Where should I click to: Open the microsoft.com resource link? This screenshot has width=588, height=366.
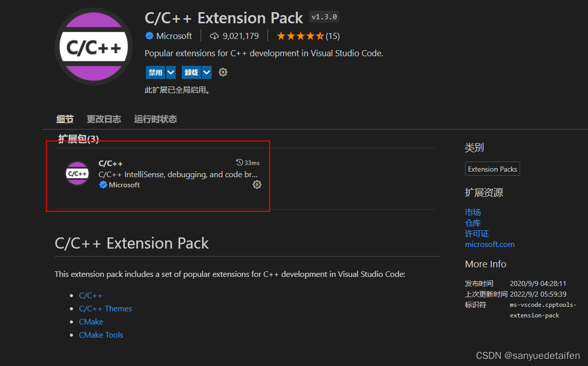click(x=489, y=244)
